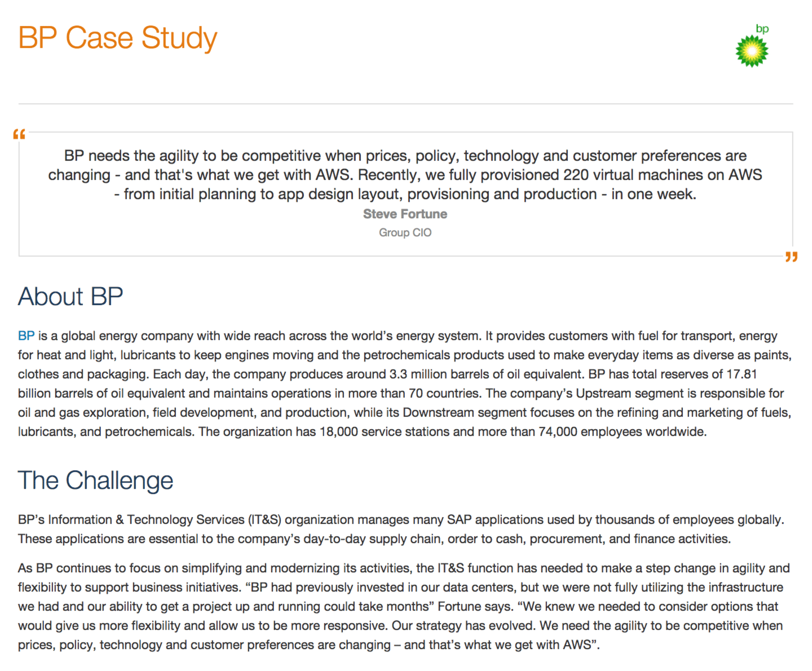Click the BP Case Study title
This screenshot has height=671, width=812.
[x=117, y=38]
